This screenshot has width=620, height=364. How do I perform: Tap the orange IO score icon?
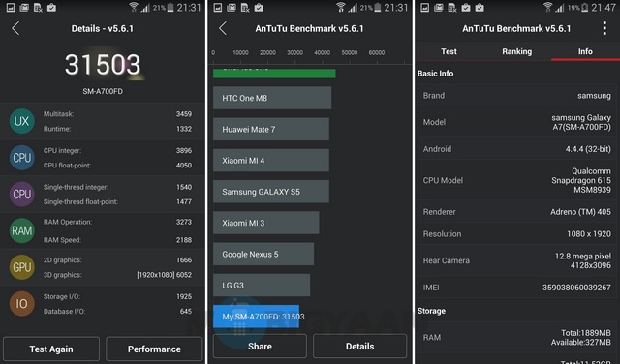pos(21,304)
